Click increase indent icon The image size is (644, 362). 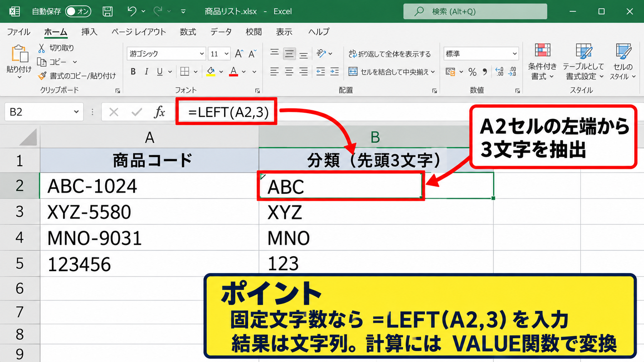click(x=335, y=72)
